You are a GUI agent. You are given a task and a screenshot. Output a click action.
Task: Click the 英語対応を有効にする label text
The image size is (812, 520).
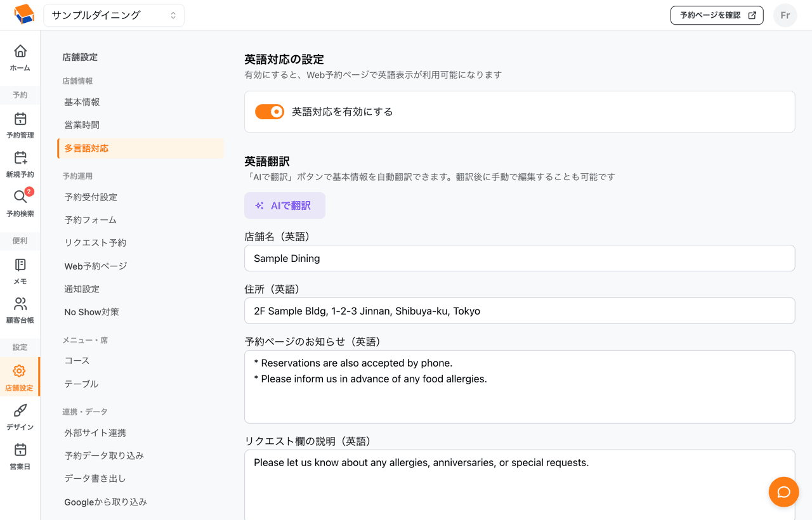click(x=343, y=112)
